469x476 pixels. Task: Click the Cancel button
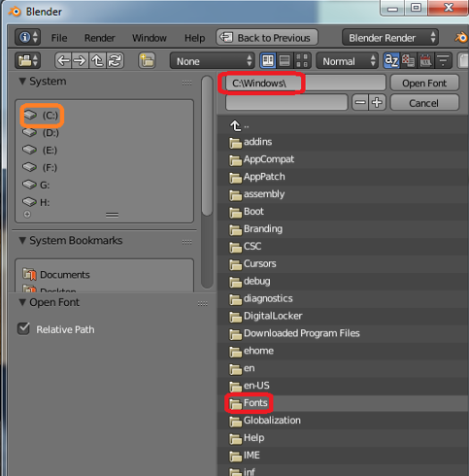[424, 103]
